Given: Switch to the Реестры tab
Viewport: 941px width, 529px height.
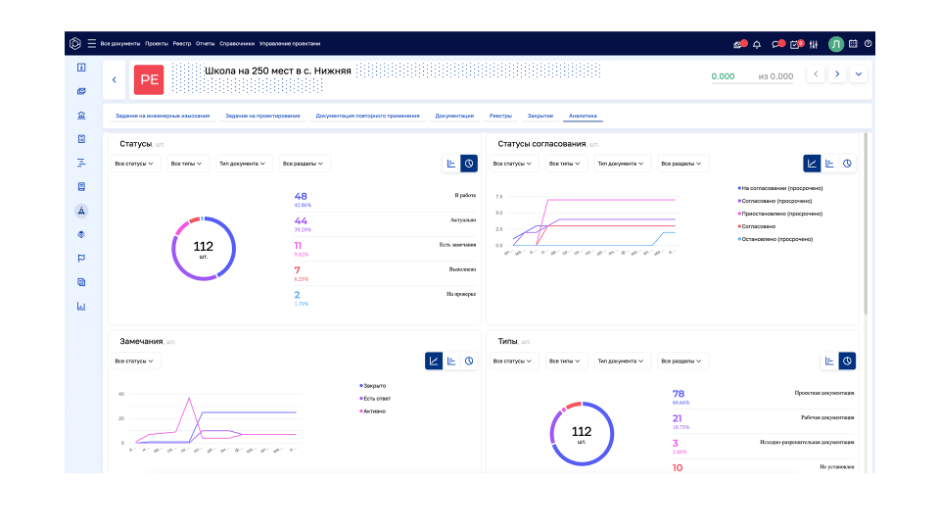Looking at the screenshot, I should click(x=500, y=116).
